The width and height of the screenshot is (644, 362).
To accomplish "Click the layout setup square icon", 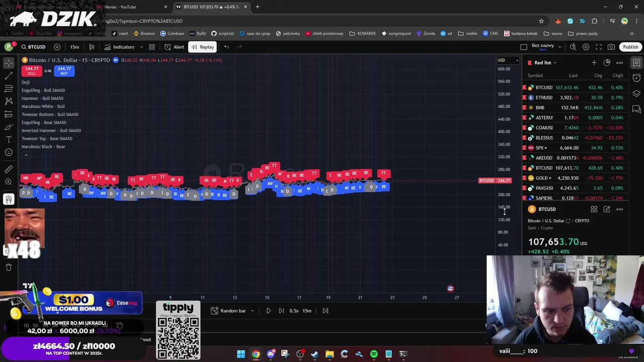I will 523,47.
